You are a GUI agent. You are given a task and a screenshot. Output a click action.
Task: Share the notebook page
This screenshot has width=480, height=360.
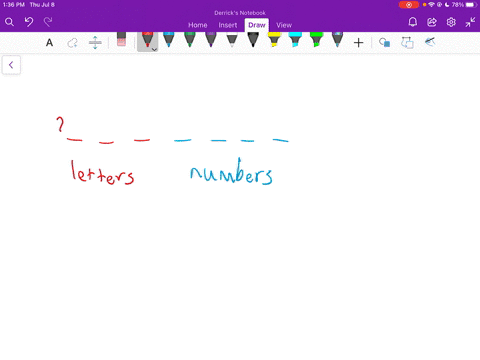(432, 22)
